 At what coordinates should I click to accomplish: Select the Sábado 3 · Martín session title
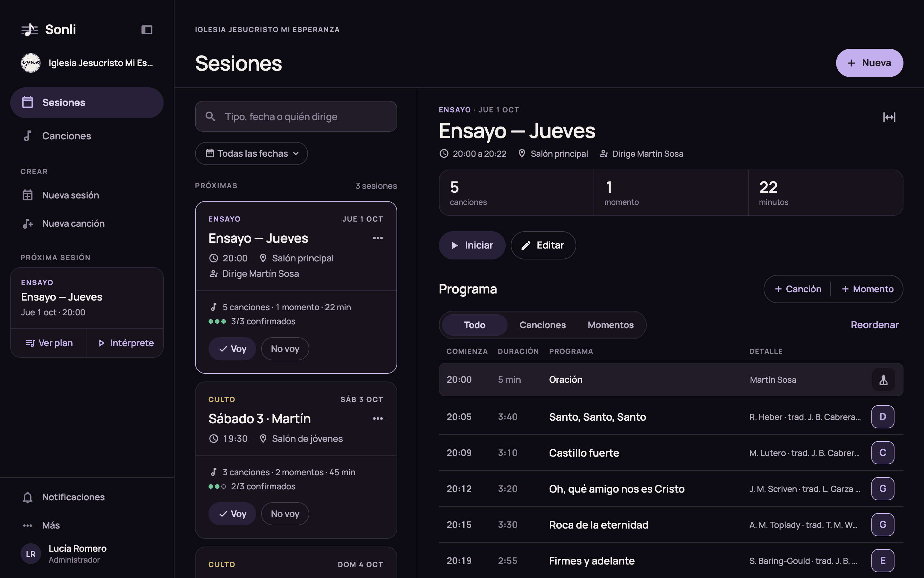pos(260,419)
